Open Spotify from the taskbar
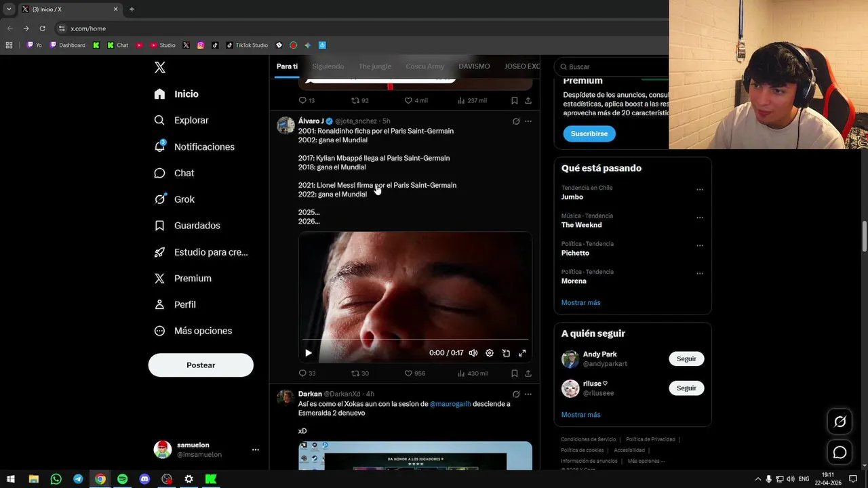 tap(122, 479)
